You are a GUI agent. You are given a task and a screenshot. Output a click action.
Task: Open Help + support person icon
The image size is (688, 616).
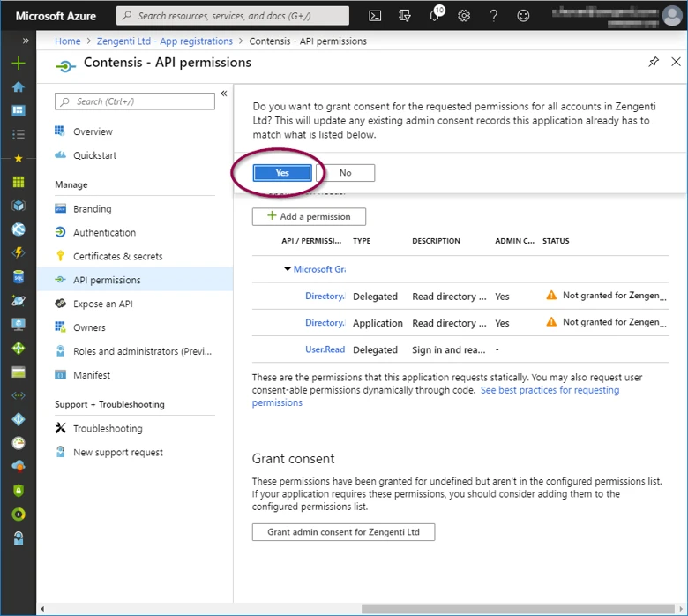point(19,537)
